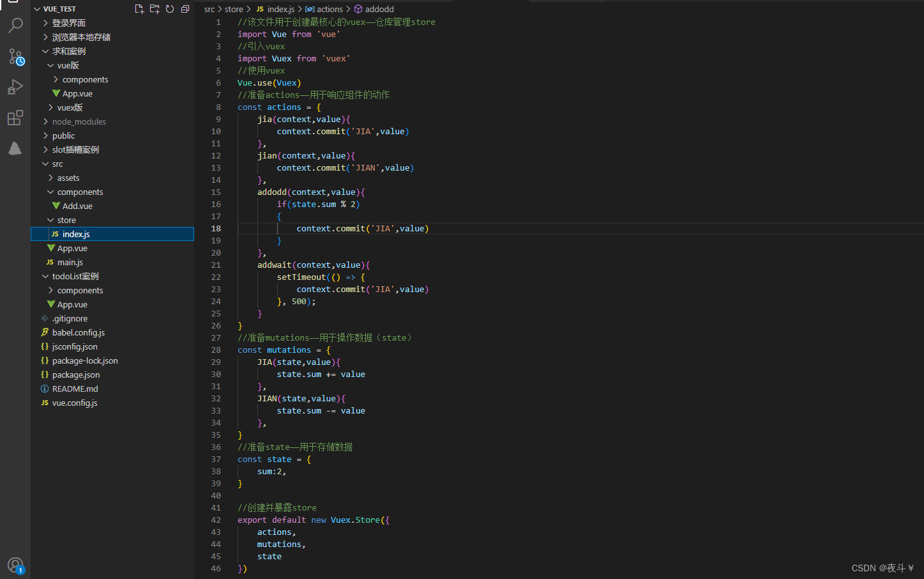Click the src breadcrumb segment
The image size is (924, 579).
[209, 9]
